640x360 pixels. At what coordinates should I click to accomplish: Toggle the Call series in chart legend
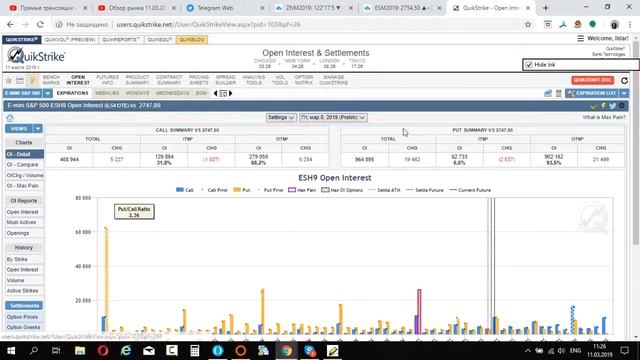[x=184, y=190]
